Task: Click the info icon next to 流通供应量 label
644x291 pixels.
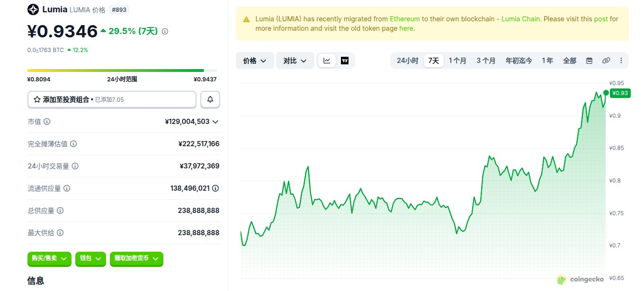Action: tap(67, 188)
